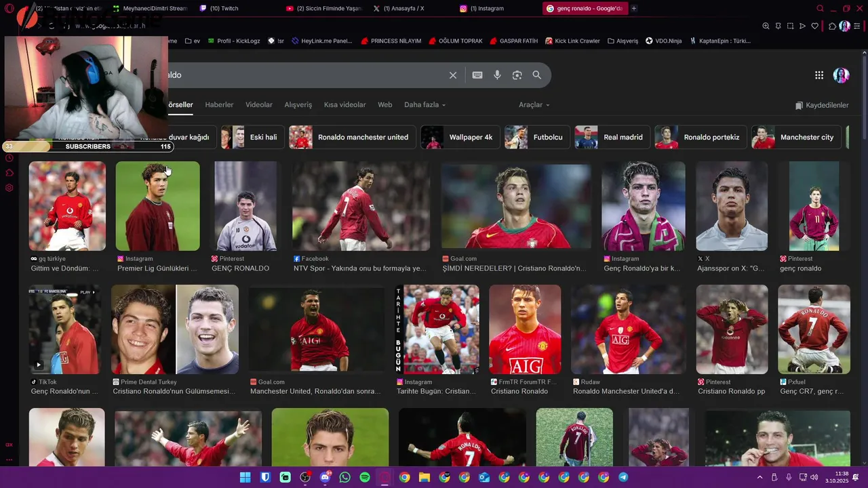Open the TikTok Genç Ronaldo'nun video result
The width and height of the screenshot is (868, 488).
click(63, 329)
